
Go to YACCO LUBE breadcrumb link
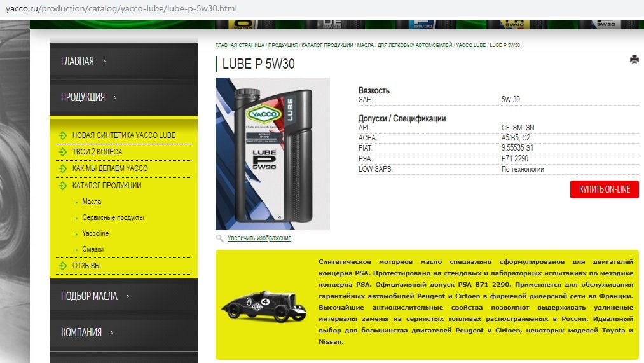470,45
